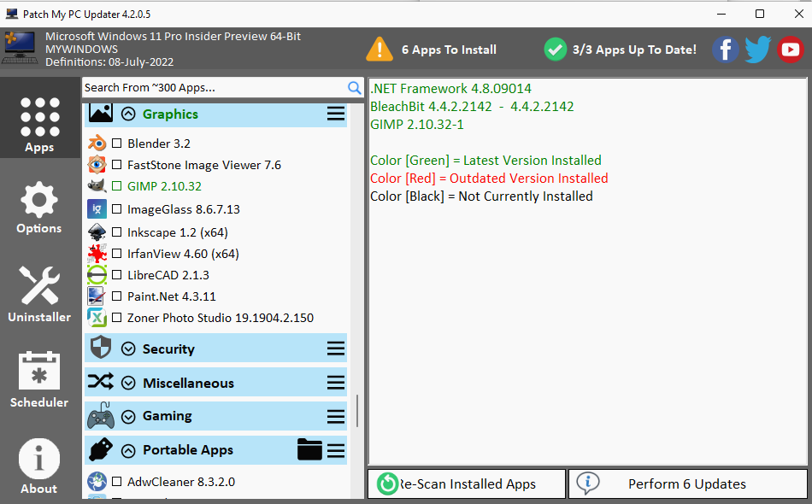Image resolution: width=812 pixels, height=504 pixels.
Task: Click the Twitter bird icon
Action: (x=757, y=50)
